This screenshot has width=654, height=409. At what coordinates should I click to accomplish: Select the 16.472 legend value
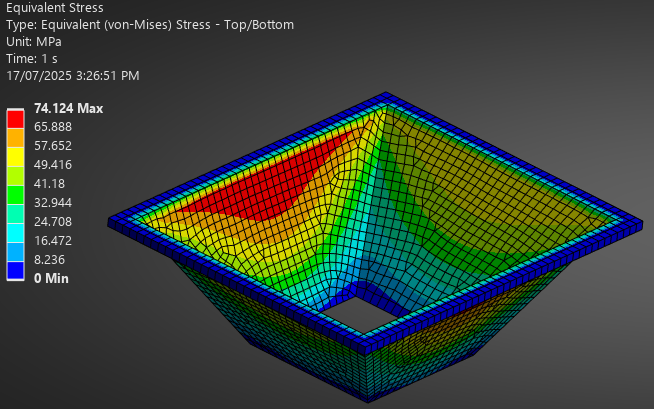pos(53,241)
